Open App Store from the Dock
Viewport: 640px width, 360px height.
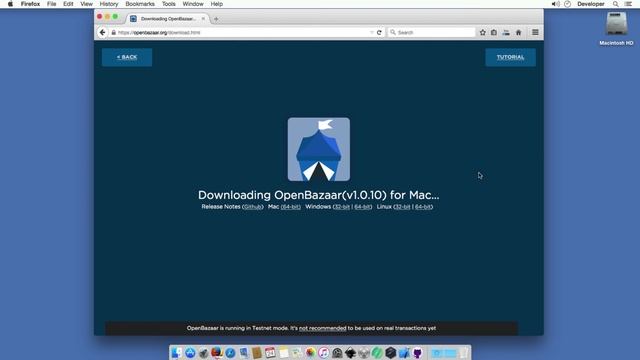190,353
